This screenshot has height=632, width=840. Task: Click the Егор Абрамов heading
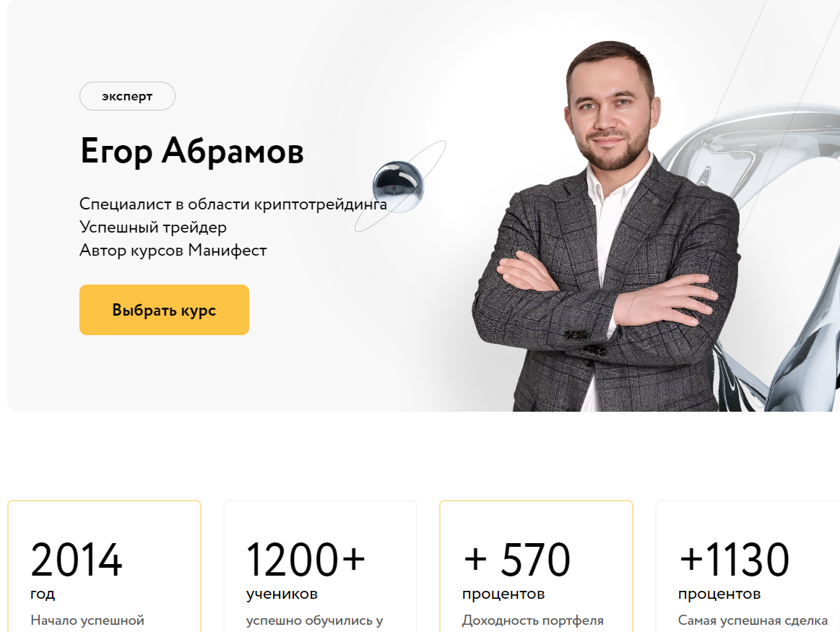point(192,150)
